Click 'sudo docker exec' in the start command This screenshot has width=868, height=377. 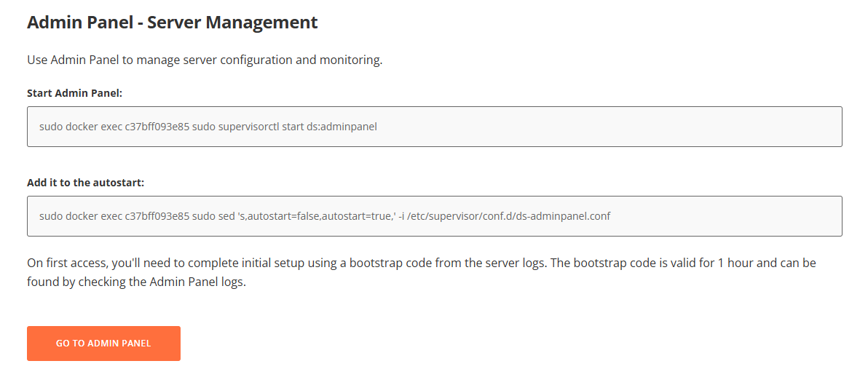[x=79, y=127]
